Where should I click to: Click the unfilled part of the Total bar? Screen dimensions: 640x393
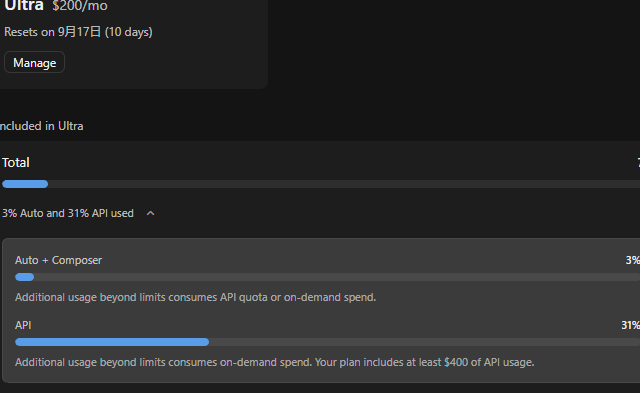pyautogui.click(x=344, y=184)
